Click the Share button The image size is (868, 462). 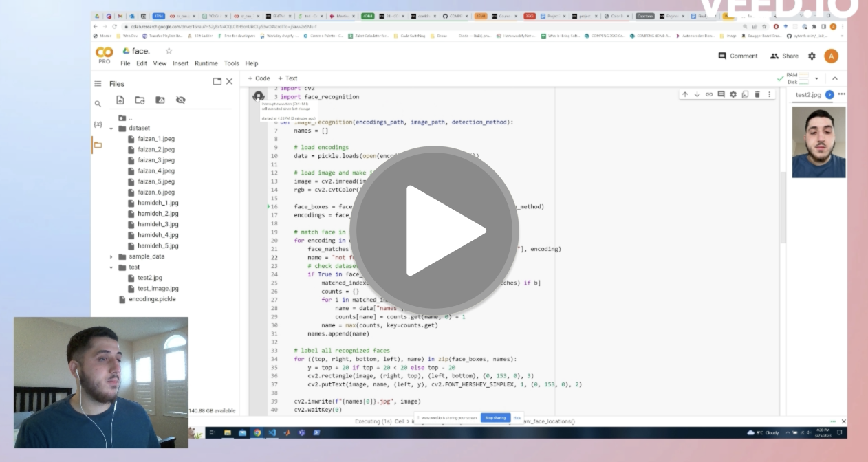(784, 56)
